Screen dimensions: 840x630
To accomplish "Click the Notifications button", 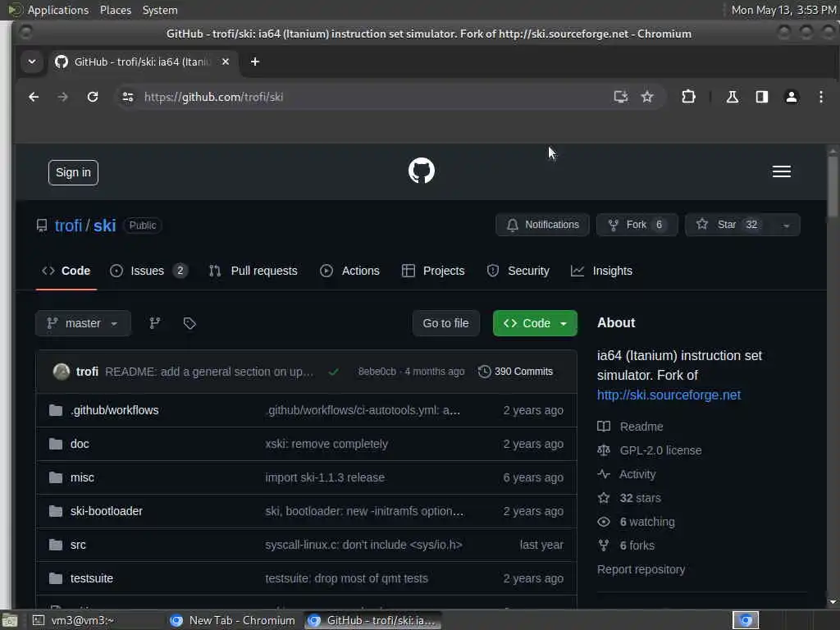I will (542, 225).
